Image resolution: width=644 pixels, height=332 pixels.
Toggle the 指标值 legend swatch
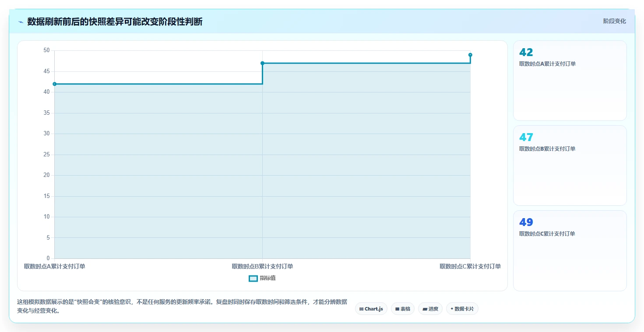coord(253,278)
